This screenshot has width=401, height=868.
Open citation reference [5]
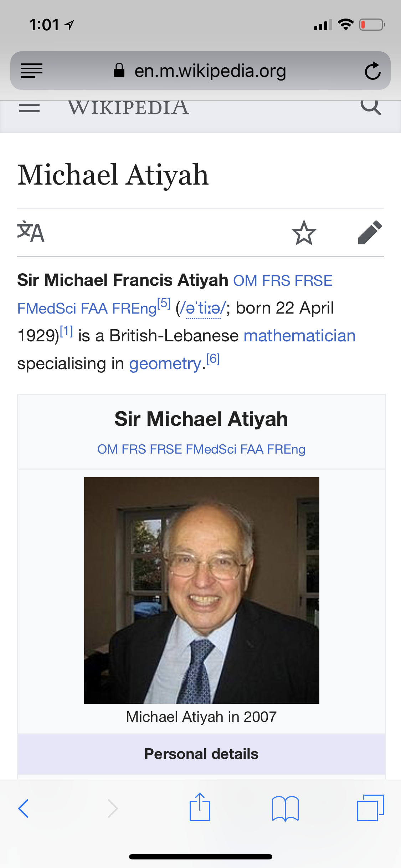[x=164, y=303]
